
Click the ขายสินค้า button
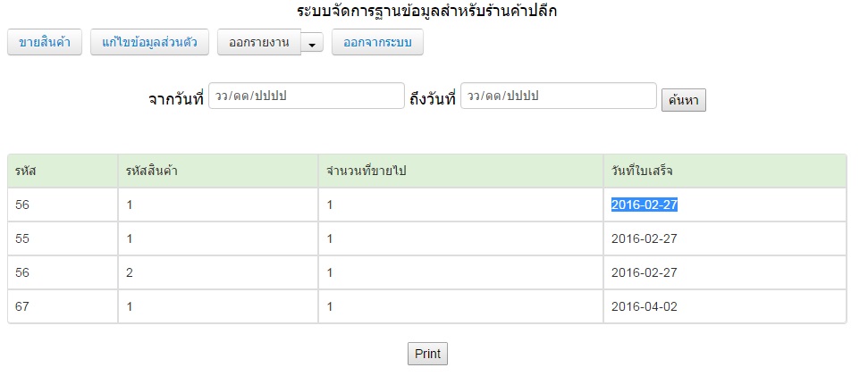pyautogui.click(x=45, y=43)
